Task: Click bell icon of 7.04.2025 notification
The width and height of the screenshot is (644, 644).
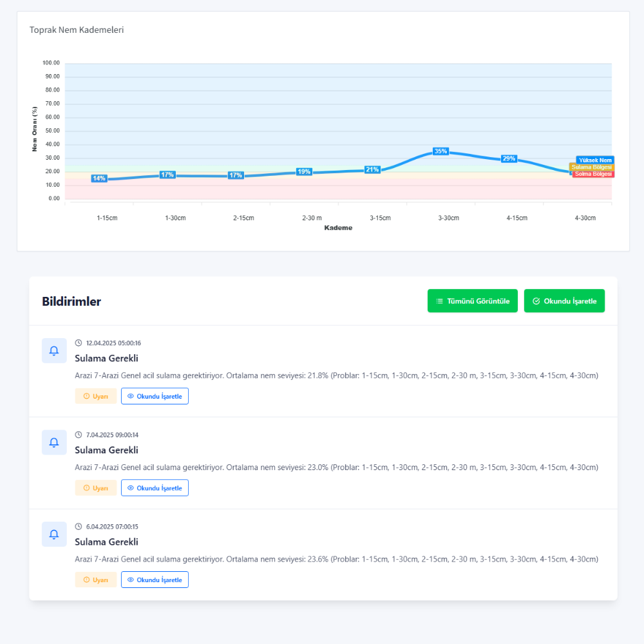Action: point(54,442)
